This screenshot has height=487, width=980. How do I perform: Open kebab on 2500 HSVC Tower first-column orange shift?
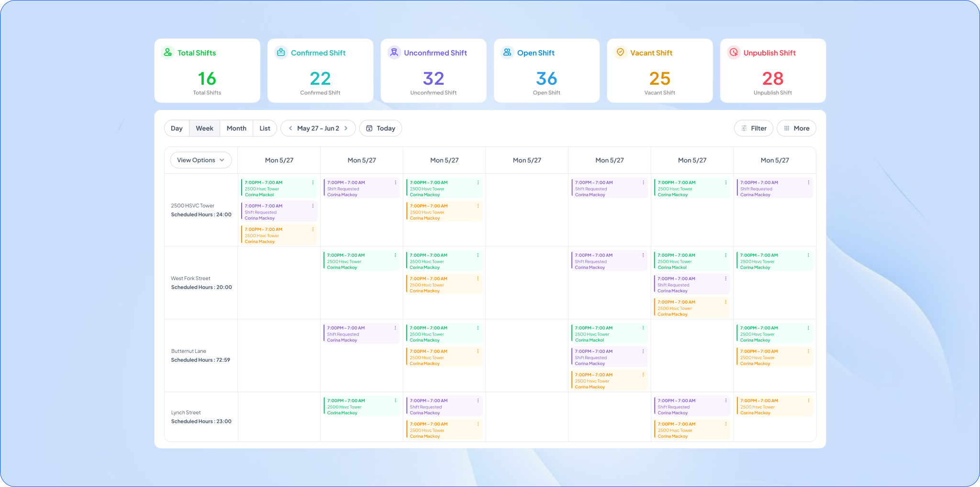pos(313,229)
